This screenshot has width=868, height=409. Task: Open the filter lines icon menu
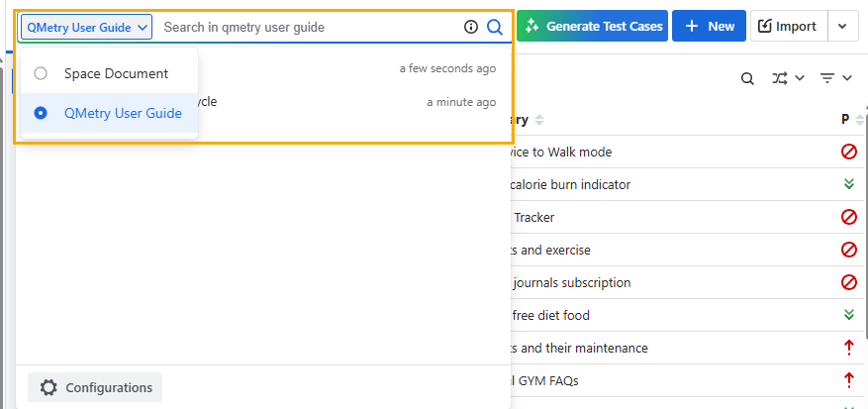pyautogui.click(x=827, y=78)
